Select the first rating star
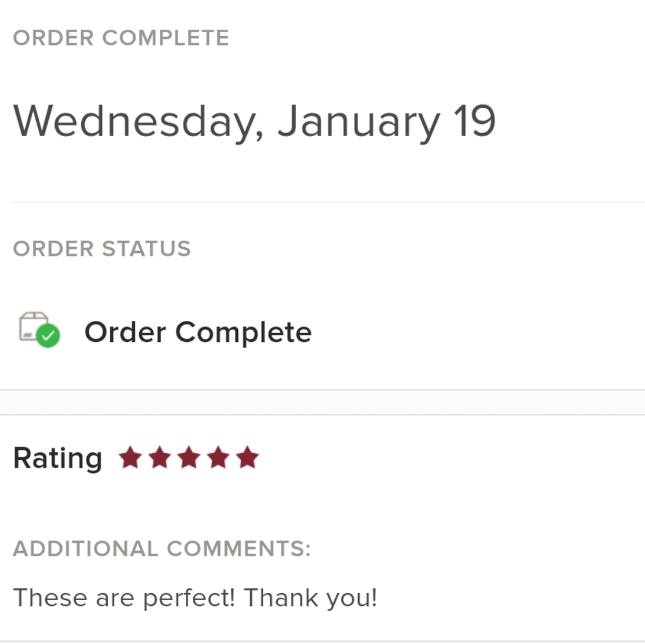This screenshot has height=644, width=645. 130,457
